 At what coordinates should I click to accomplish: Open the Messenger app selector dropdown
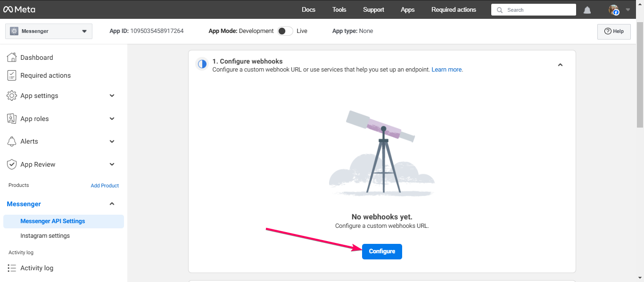point(49,31)
